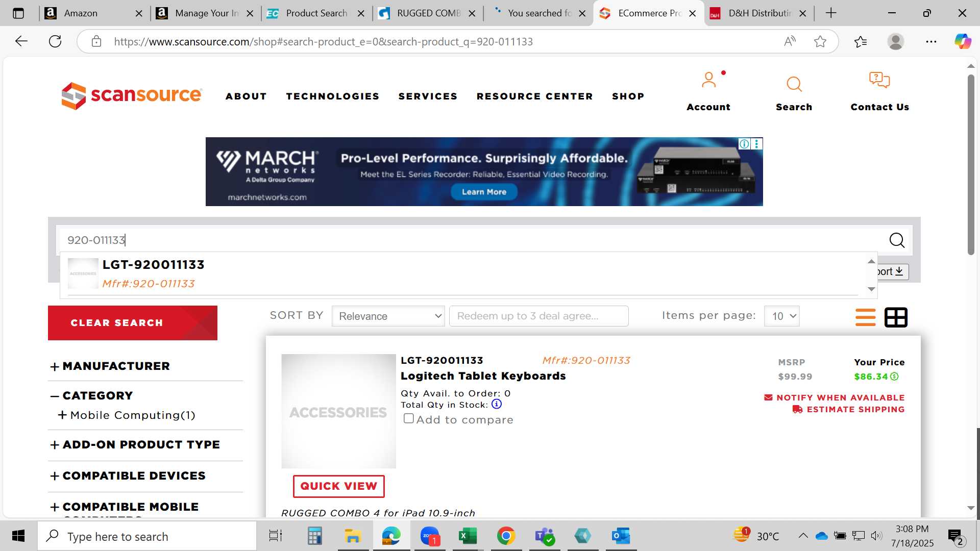980x551 pixels.
Task: Open ad options menu on banner
Action: (x=756, y=144)
